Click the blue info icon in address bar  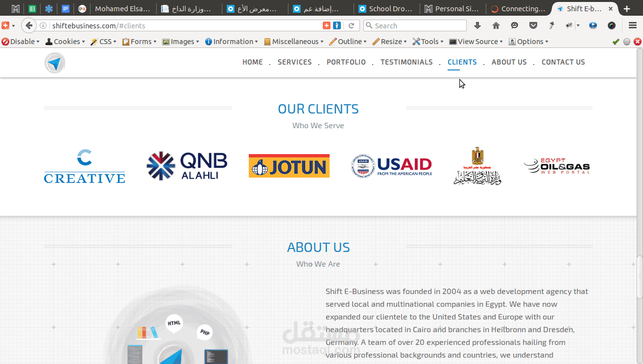click(x=337, y=25)
